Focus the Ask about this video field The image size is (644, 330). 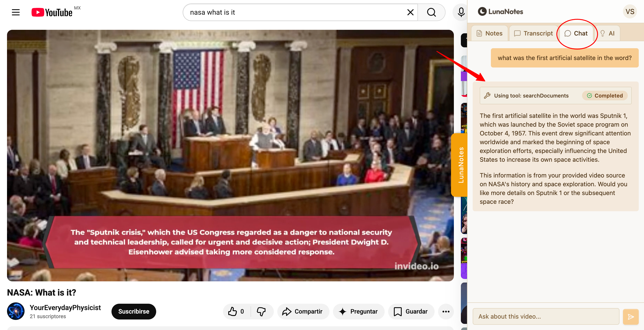tap(546, 316)
